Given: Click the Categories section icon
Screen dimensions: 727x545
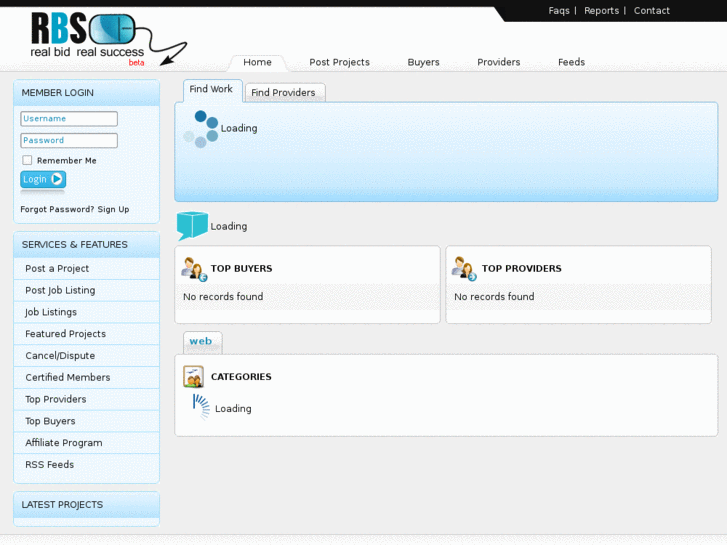Looking at the screenshot, I should pyautogui.click(x=193, y=377).
